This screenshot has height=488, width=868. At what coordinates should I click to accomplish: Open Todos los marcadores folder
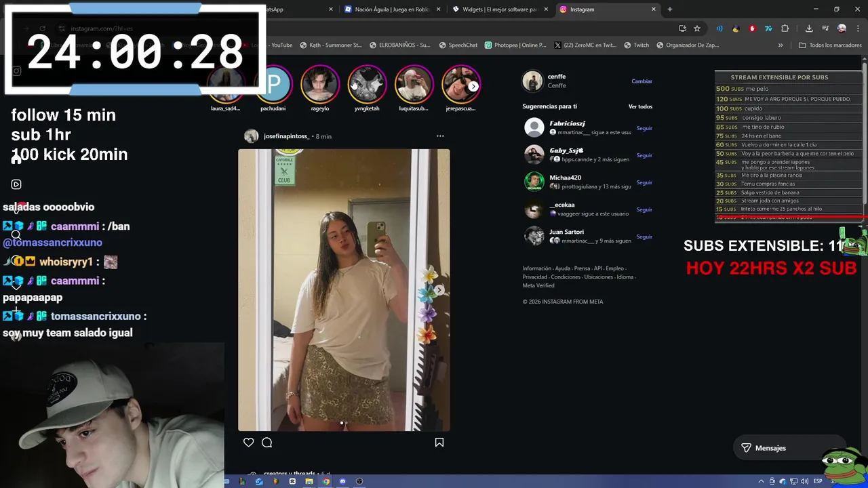pyautogui.click(x=830, y=45)
